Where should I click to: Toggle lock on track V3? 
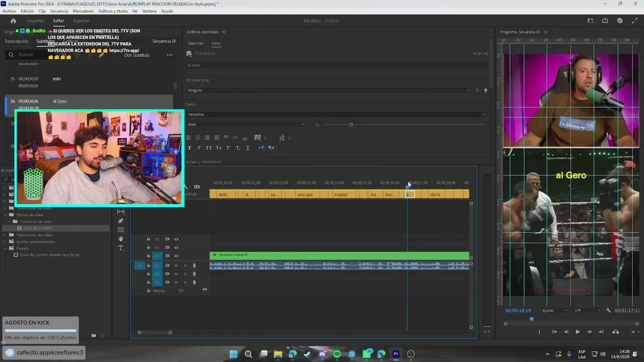pos(148,239)
